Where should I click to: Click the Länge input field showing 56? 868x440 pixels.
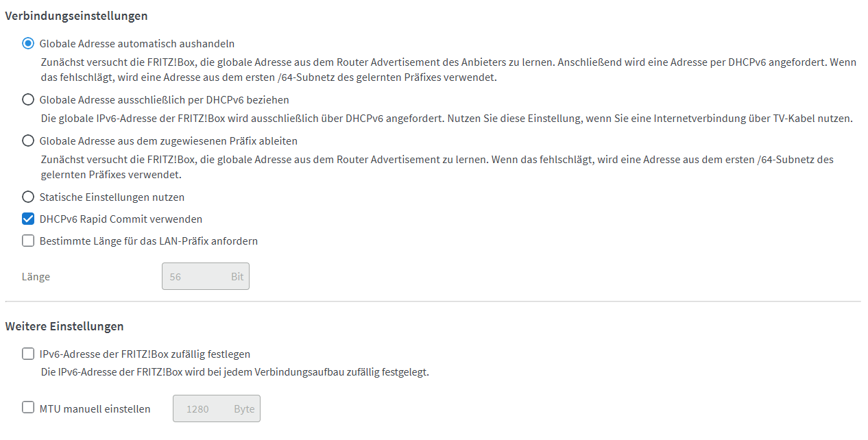click(x=206, y=276)
